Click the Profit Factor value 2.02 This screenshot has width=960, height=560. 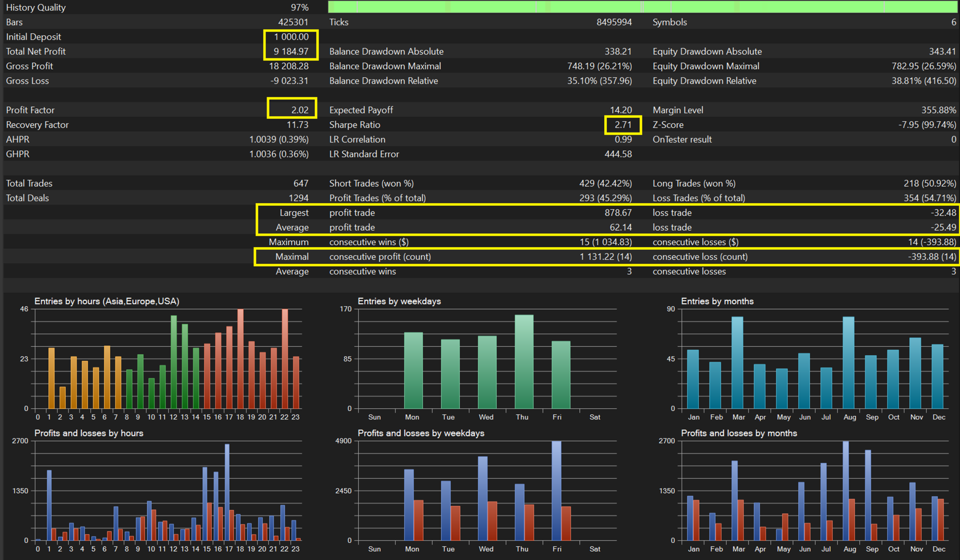tap(299, 110)
